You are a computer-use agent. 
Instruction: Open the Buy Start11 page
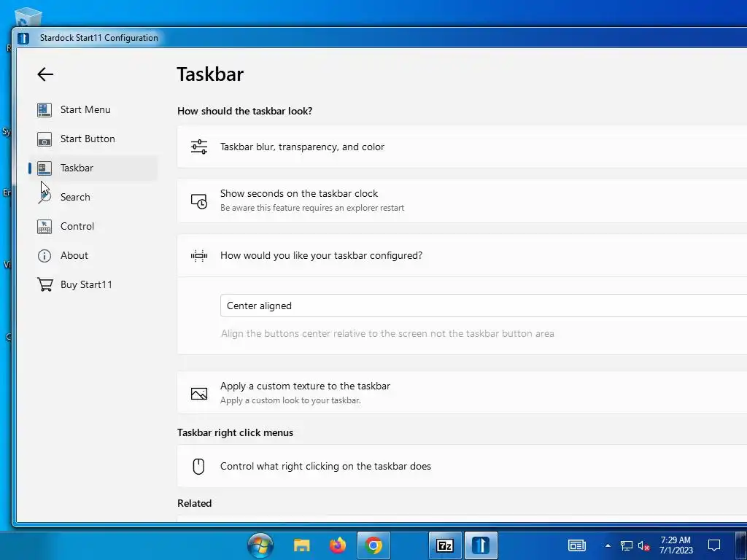click(93, 285)
